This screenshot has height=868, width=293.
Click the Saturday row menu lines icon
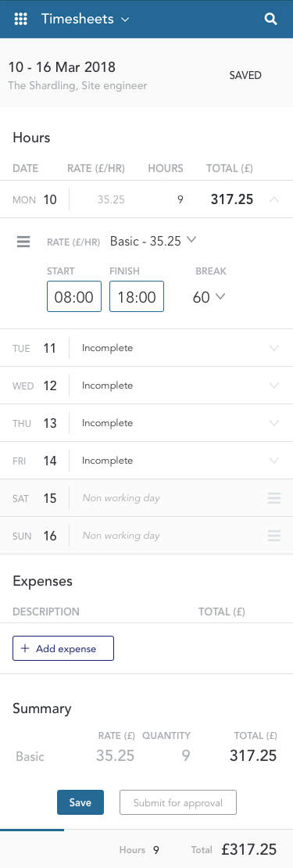point(274,498)
